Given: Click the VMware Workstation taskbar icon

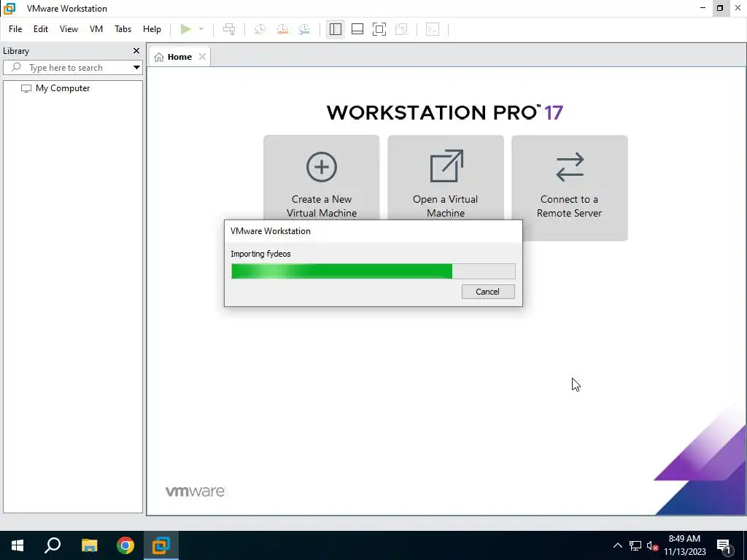Looking at the screenshot, I should (x=161, y=545).
